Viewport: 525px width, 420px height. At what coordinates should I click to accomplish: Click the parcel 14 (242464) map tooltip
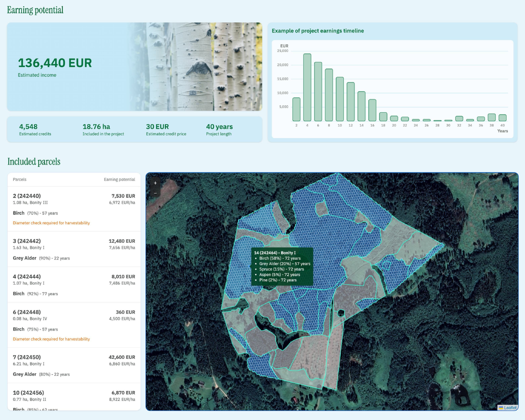[x=282, y=266]
